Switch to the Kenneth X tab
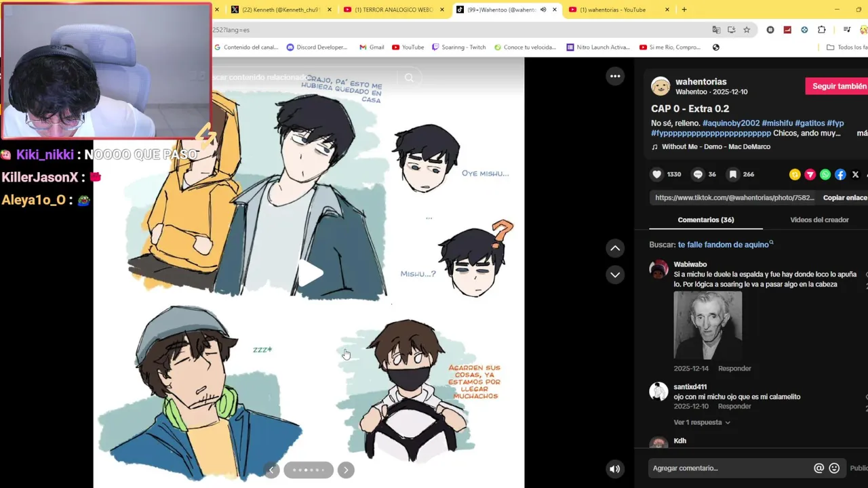The image size is (868, 488). coord(280,9)
